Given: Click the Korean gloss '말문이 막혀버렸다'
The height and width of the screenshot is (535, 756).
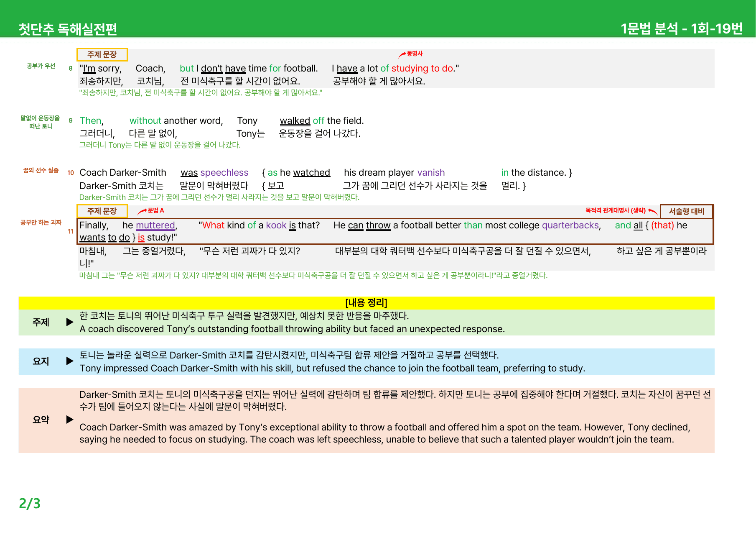Looking at the screenshot, I should coord(214,185).
